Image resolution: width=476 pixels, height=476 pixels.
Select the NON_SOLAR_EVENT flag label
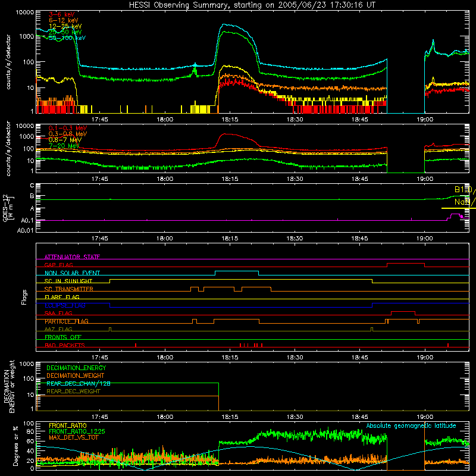tap(72, 273)
